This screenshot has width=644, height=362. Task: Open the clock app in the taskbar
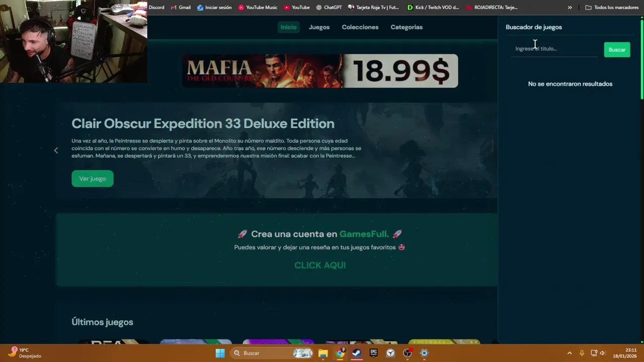(390, 353)
